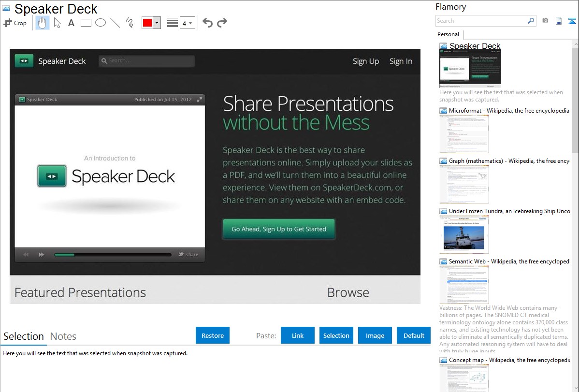Open the color picker dropdown arrow
Screen dimensions: 579x392
[x=157, y=23]
